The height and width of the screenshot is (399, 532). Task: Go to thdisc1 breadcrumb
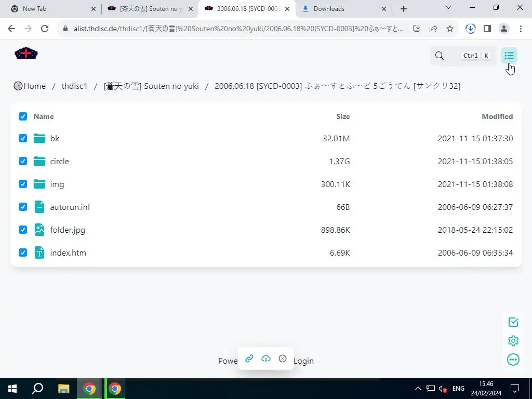pyautogui.click(x=74, y=86)
